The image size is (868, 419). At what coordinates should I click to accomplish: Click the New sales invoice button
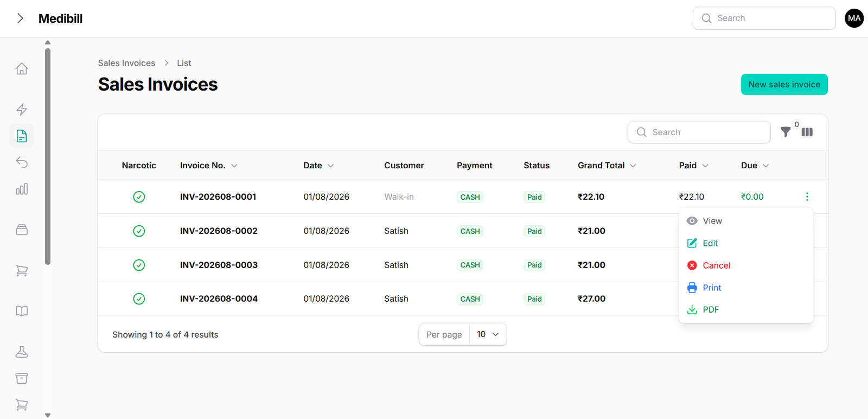click(x=784, y=85)
